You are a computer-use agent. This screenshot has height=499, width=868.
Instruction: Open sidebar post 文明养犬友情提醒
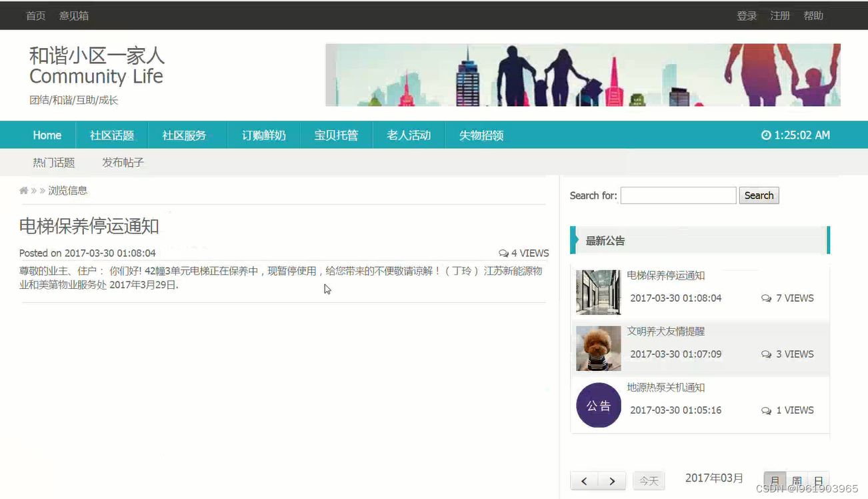coord(666,332)
